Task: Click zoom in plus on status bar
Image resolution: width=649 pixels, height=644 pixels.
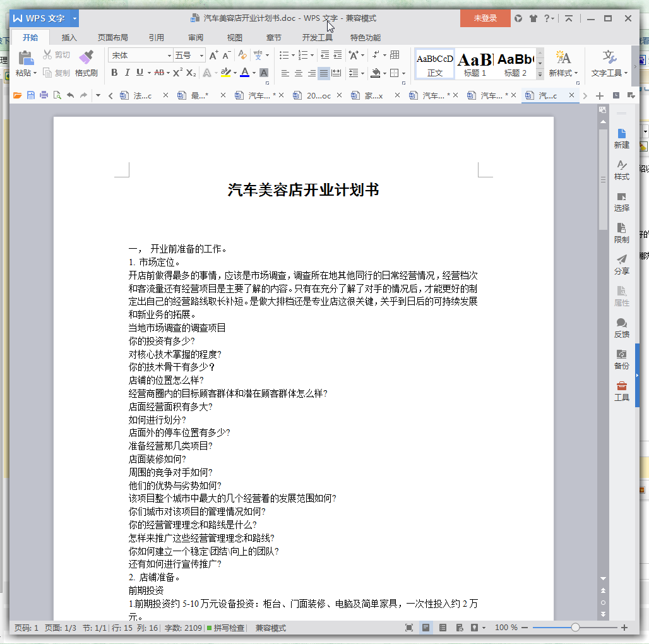Action: point(624,628)
